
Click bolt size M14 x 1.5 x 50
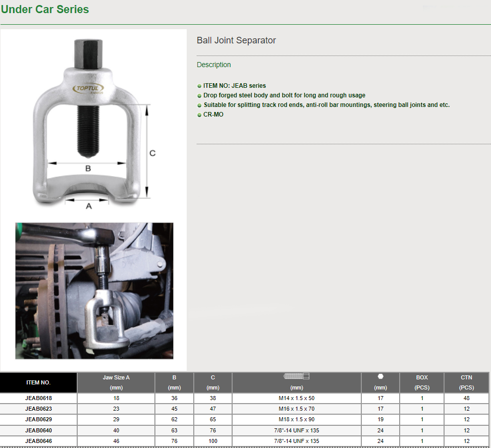click(297, 398)
